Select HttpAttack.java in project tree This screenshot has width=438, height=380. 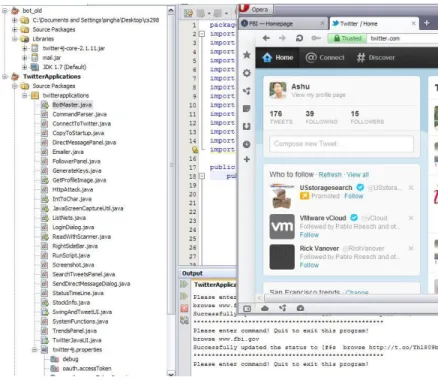(73, 190)
